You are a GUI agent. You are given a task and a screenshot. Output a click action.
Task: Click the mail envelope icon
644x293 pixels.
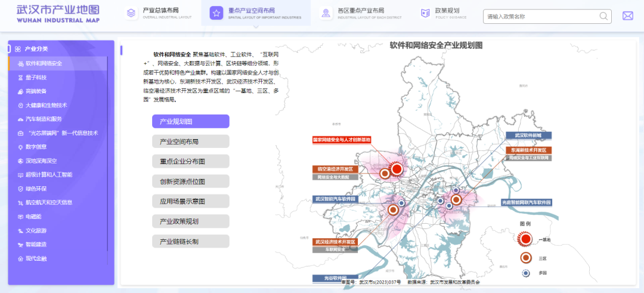pyautogui.click(x=627, y=16)
